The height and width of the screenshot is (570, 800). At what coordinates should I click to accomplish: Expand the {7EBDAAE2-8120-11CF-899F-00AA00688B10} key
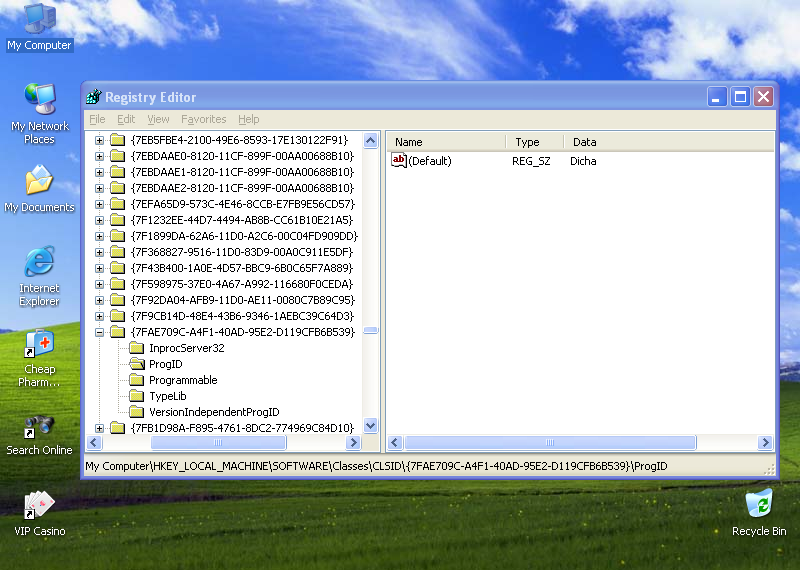tap(99, 188)
